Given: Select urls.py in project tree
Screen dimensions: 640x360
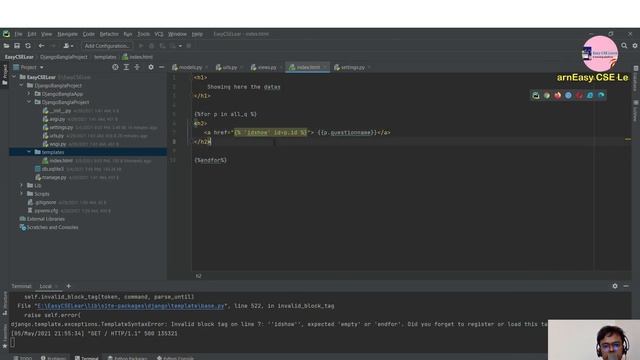Looking at the screenshot, I should tap(57, 136).
